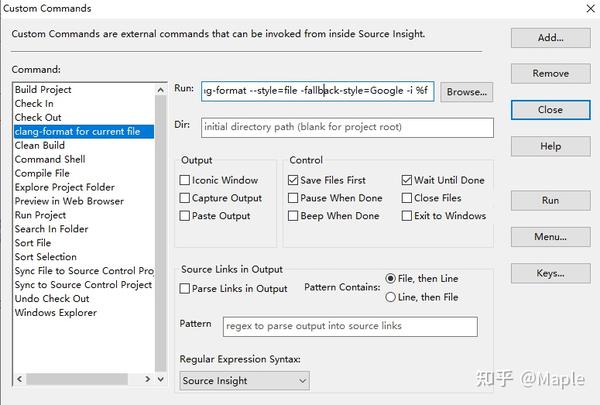Click into the Dir input field
Image resolution: width=600 pixels, height=405 pixels.
(347, 127)
